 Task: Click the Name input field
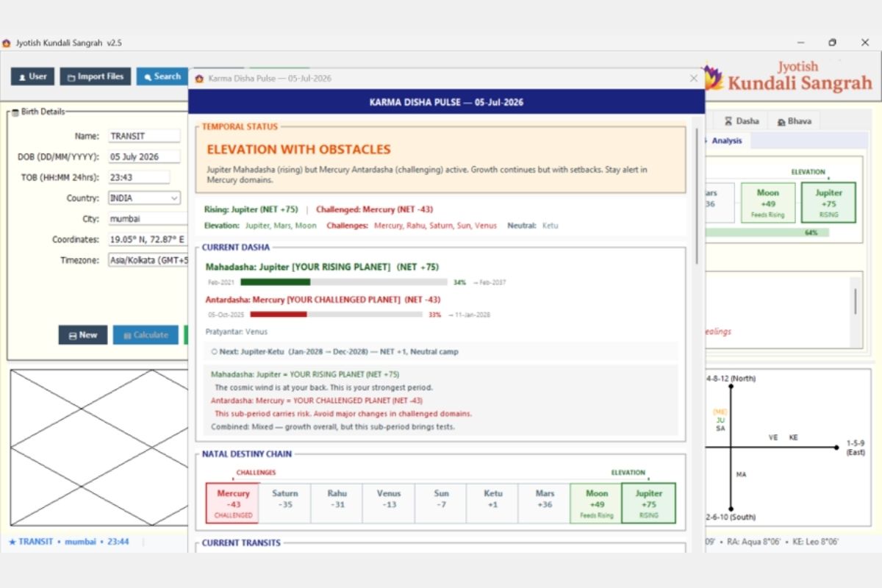tap(144, 136)
